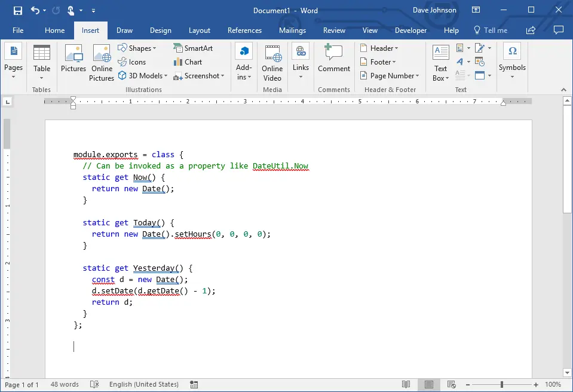Open the File tab

(18, 30)
